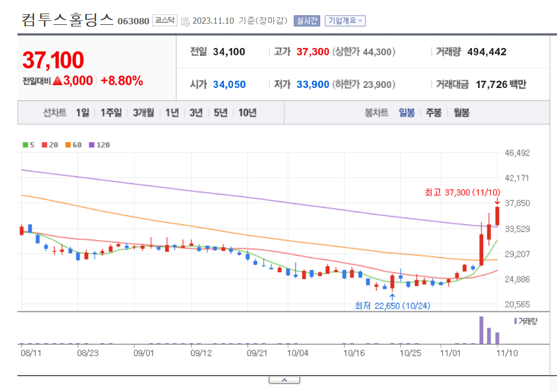Click the 거래량 value 494,442
The image size is (557, 392).
pyautogui.click(x=487, y=52)
